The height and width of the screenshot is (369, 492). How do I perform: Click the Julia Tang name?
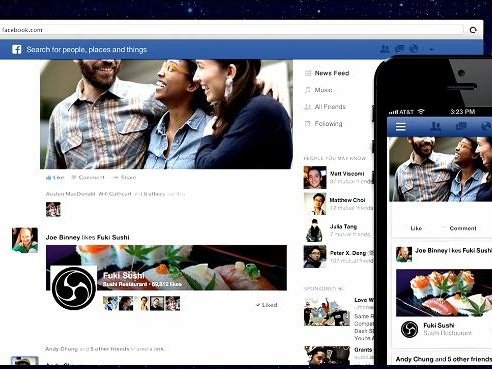click(343, 227)
